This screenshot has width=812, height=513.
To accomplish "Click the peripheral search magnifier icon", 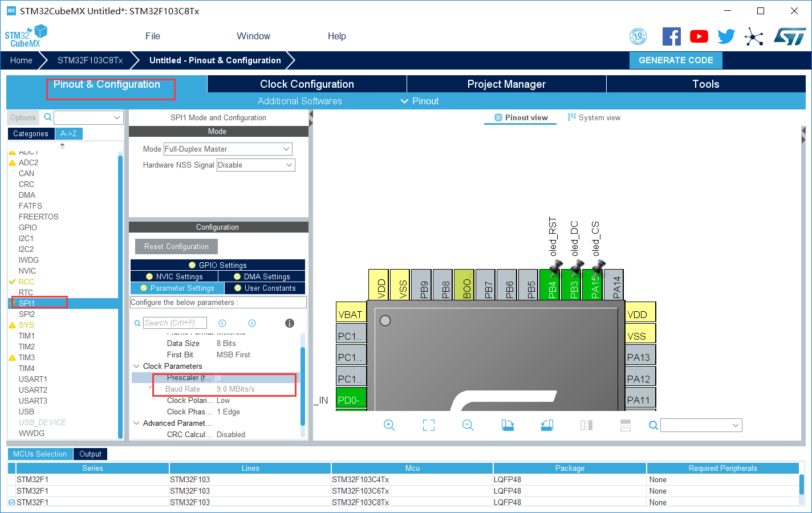I will click(x=48, y=117).
